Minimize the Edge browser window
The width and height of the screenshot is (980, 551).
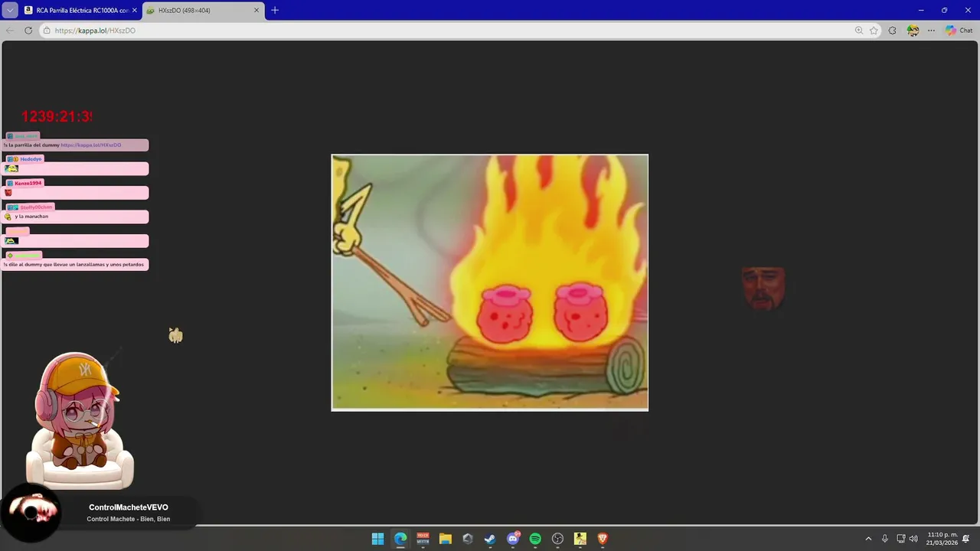921,10
